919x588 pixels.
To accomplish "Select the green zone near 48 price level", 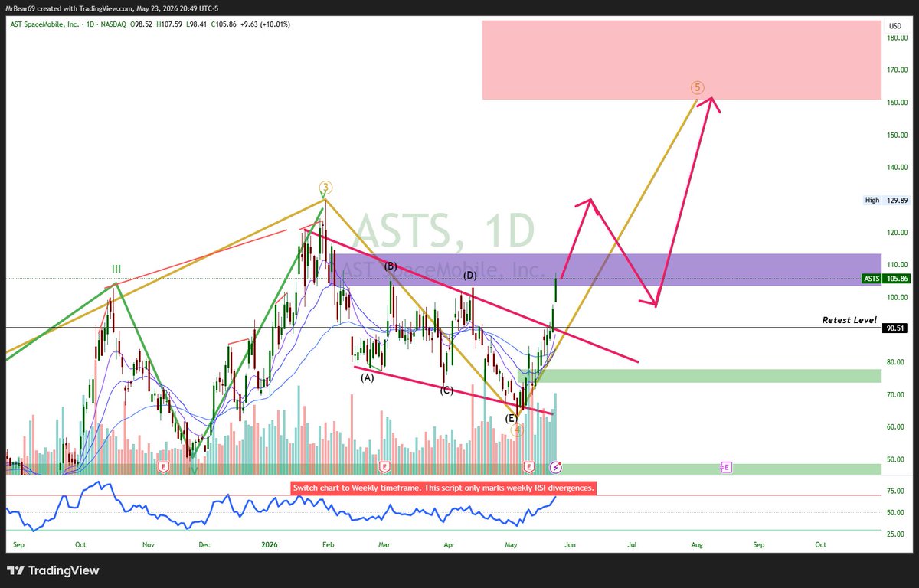I will pyautogui.click(x=720, y=469).
